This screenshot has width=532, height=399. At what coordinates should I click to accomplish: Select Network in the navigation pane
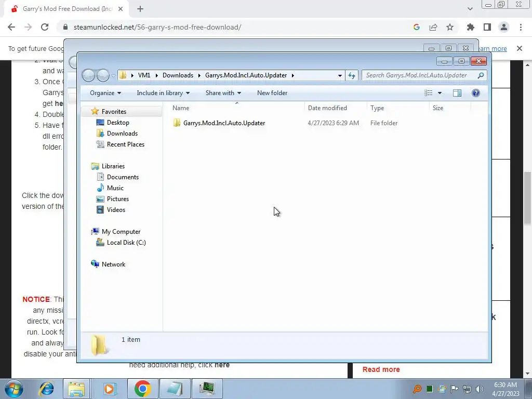click(x=113, y=264)
